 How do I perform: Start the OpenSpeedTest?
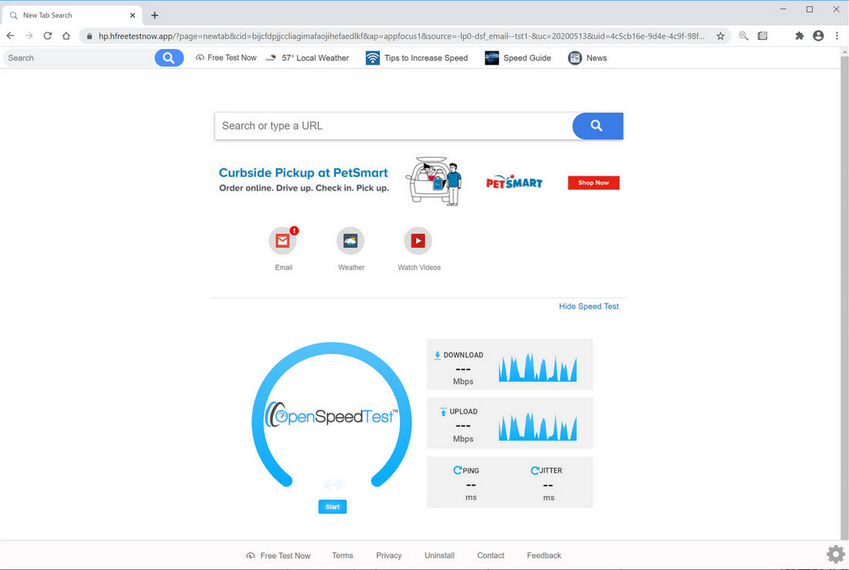point(332,507)
